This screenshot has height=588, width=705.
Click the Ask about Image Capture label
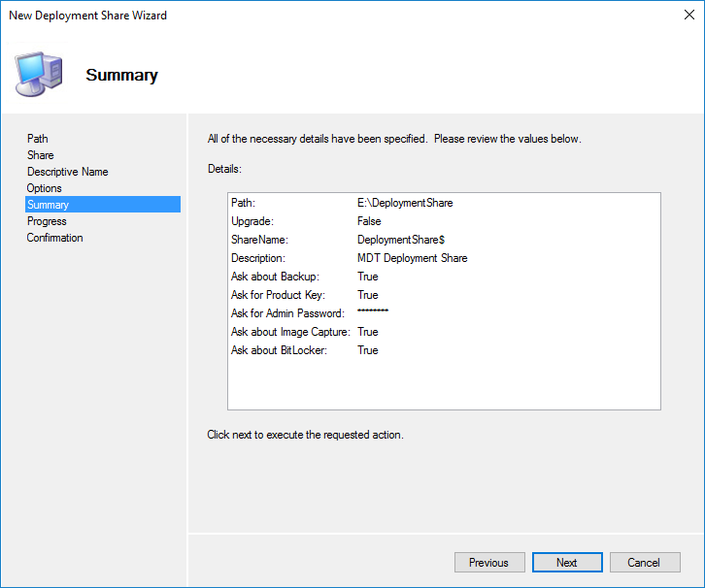point(290,332)
